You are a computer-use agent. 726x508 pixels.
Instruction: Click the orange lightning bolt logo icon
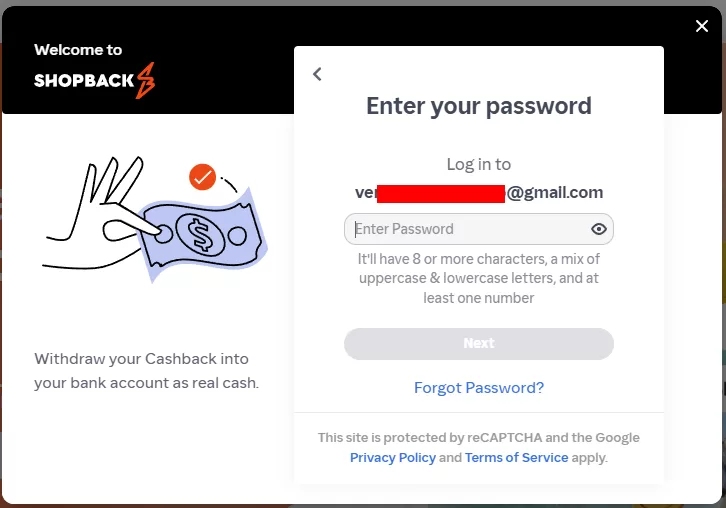146,80
